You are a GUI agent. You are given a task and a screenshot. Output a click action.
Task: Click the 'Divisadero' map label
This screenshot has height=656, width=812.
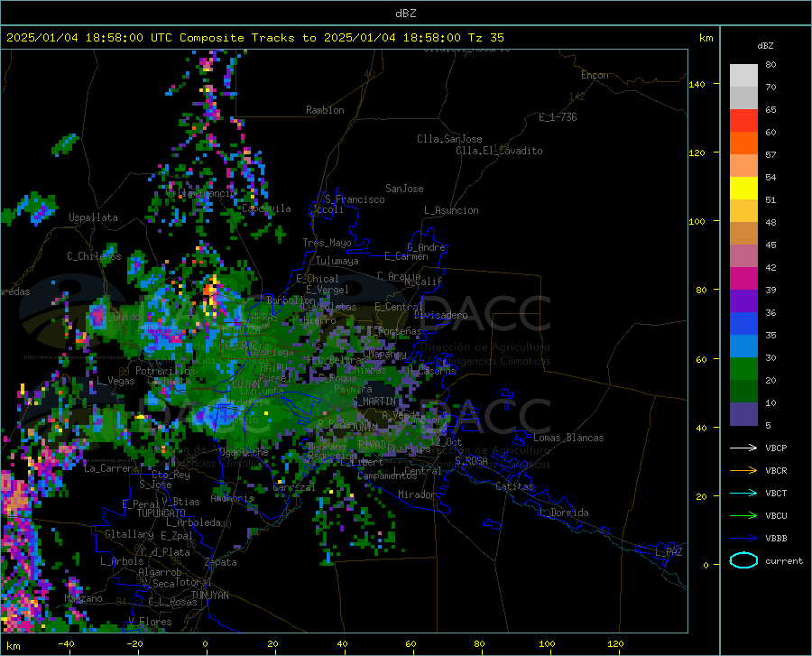point(440,315)
